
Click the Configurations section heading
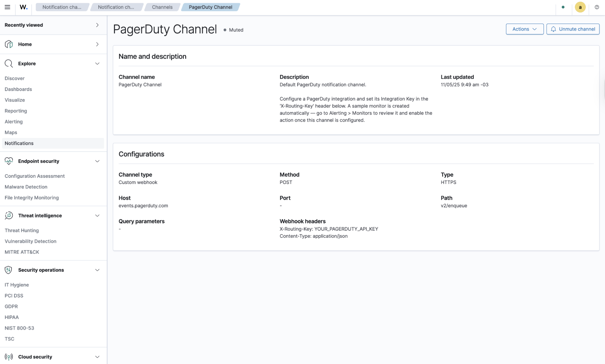point(141,154)
